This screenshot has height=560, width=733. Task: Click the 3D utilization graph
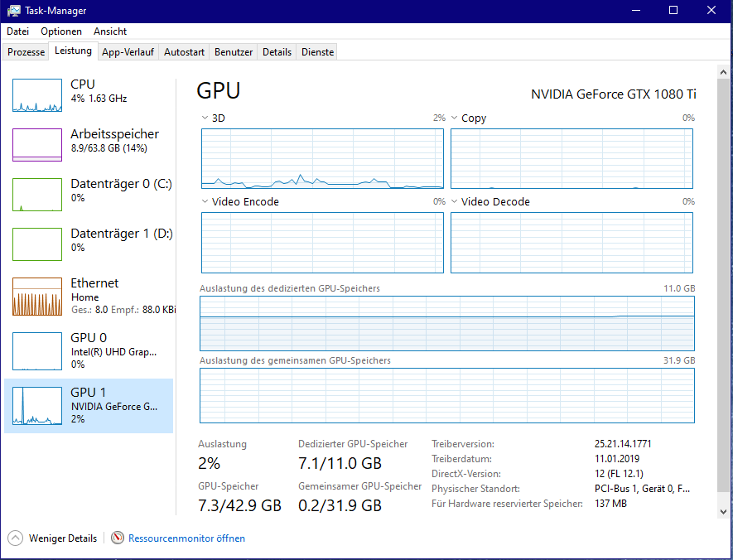[322, 158]
